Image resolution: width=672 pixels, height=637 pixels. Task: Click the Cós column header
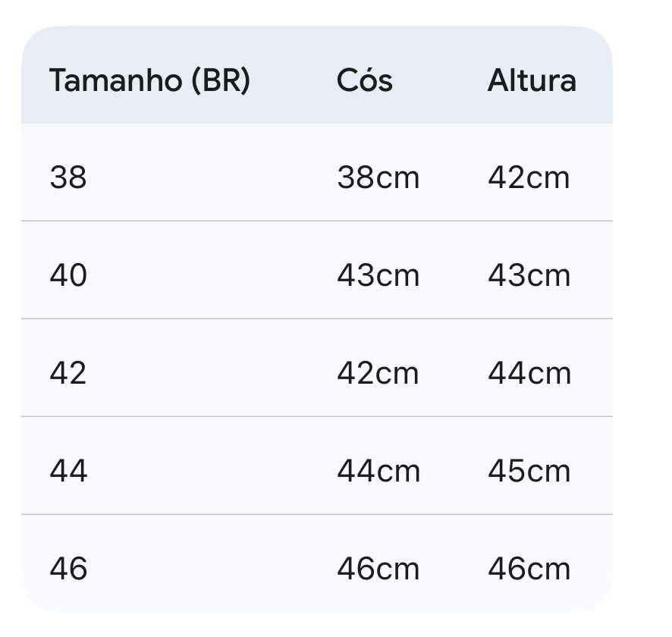[x=365, y=80]
